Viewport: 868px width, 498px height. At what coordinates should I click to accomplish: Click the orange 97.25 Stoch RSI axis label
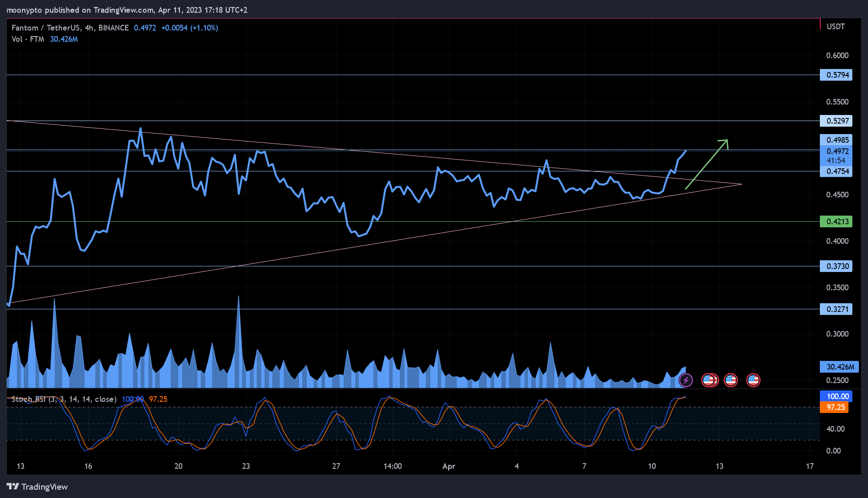click(834, 407)
